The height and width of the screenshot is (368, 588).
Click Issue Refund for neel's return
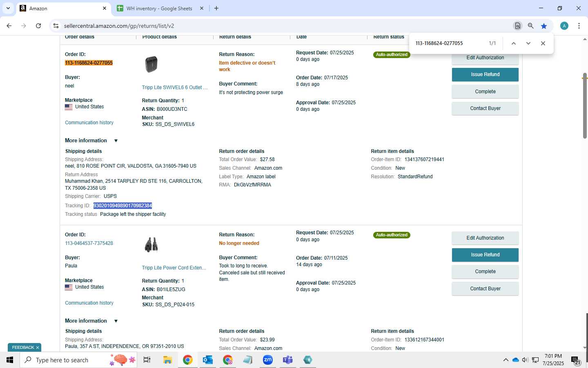click(x=485, y=74)
